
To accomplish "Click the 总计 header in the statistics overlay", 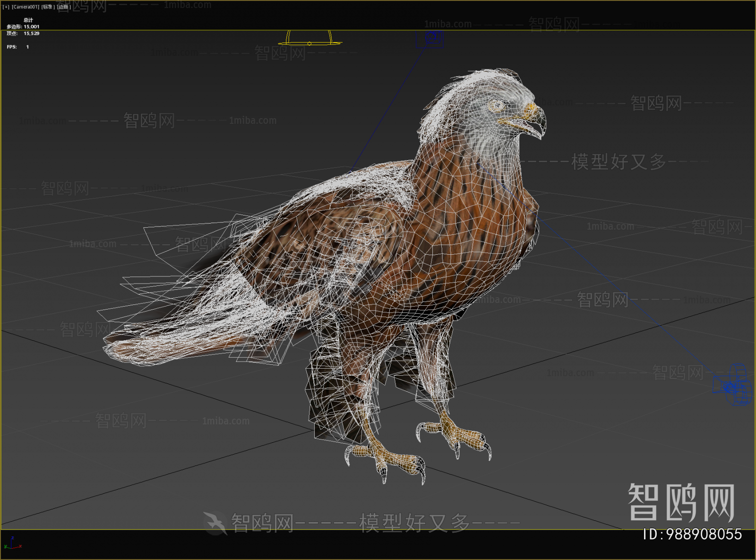I will [x=28, y=20].
